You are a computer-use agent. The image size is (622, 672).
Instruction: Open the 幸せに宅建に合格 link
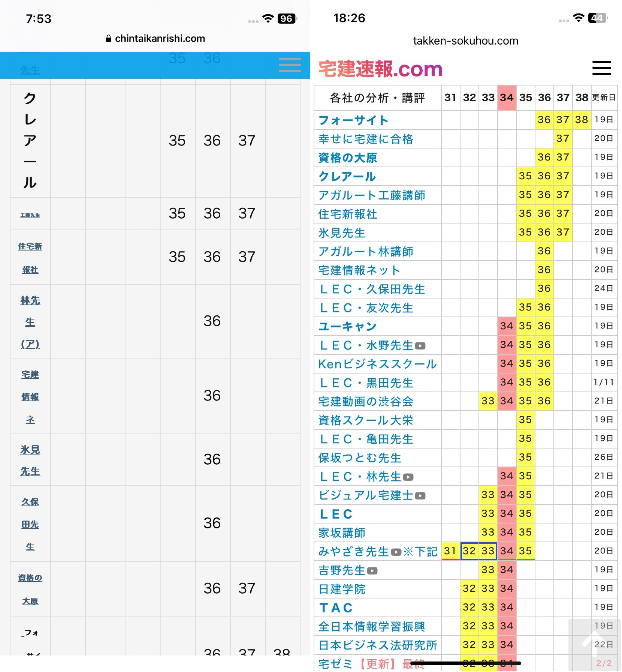pos(365,139)
